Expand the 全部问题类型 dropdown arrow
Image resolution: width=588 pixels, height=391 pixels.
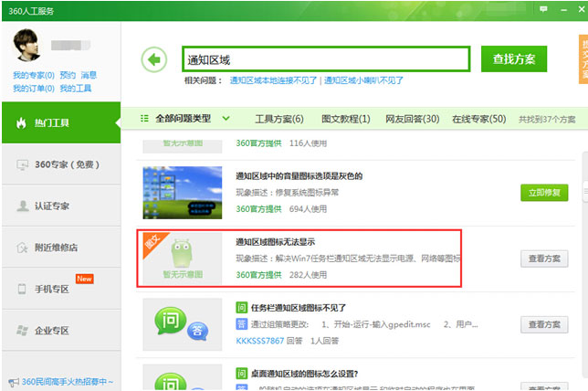[x=226, y=119]
